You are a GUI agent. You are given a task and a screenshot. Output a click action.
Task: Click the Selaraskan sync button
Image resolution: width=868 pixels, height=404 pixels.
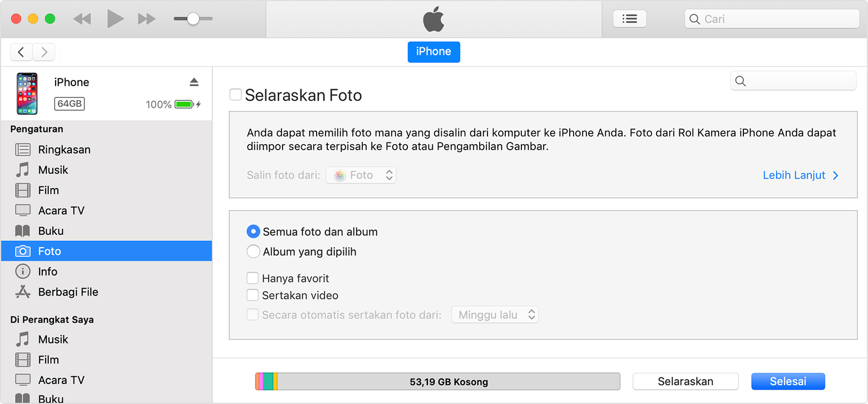point(685,382)
